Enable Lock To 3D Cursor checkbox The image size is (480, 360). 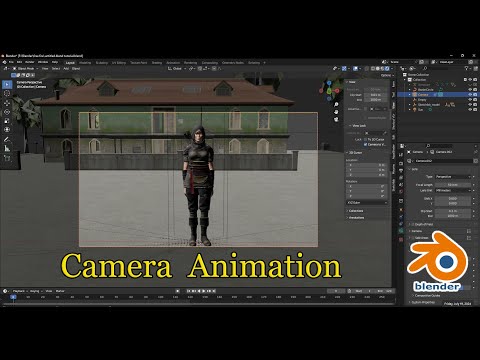tap(366, 139)
